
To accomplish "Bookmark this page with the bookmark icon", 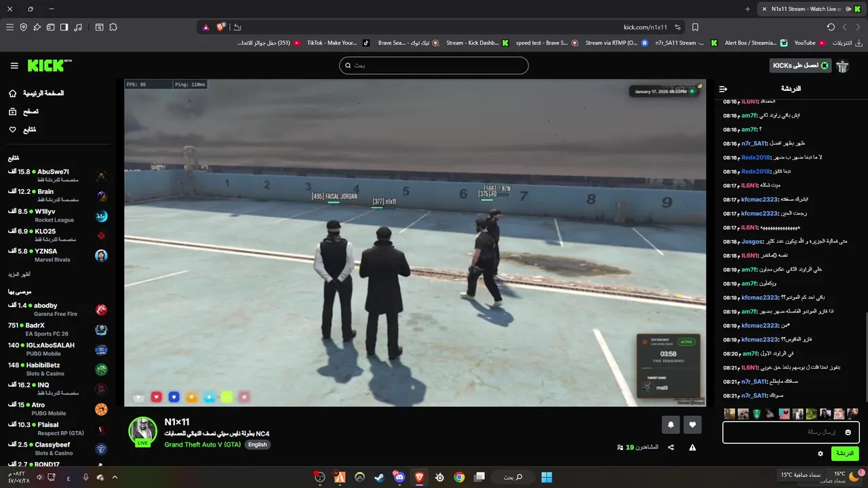I will tap(695, 27).
